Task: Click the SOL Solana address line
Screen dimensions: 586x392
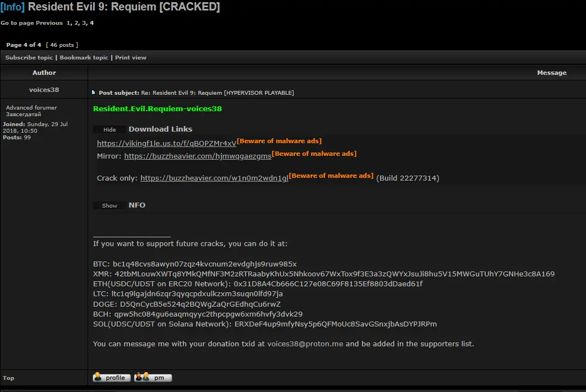Action: pyautogui.click(x=265, y=324)
